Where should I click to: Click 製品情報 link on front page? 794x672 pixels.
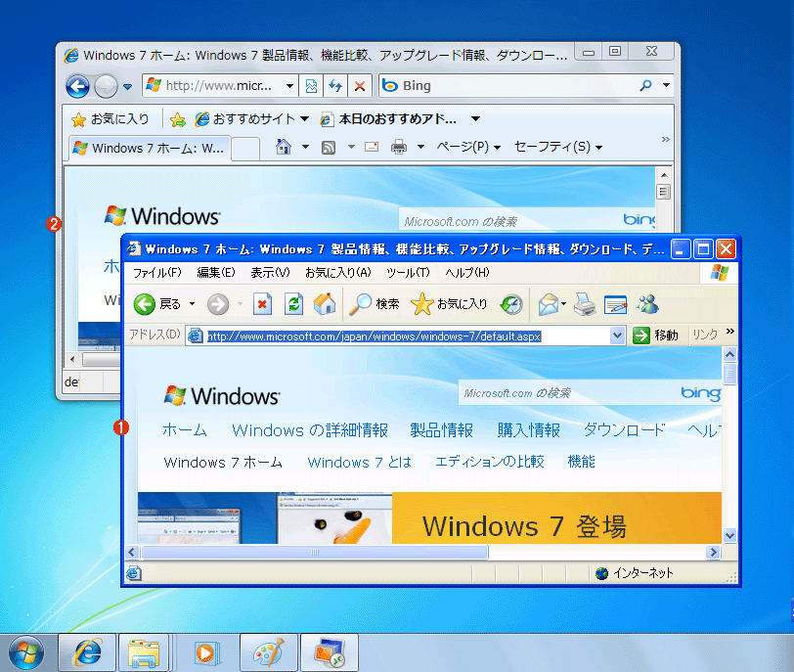(x=442, y=430)
